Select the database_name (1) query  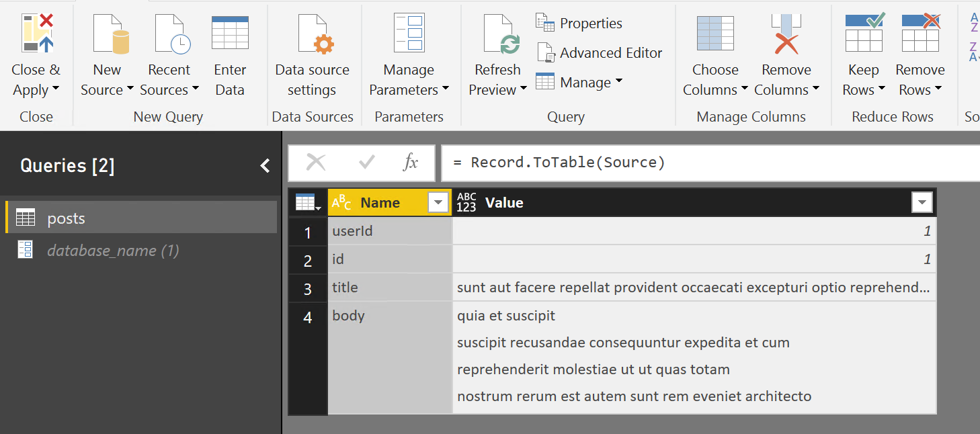(113, 251)
